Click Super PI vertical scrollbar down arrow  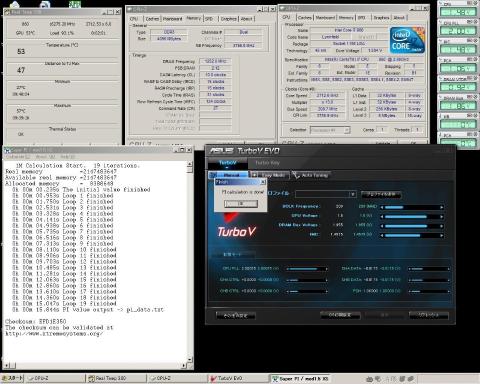pos(190,359)
